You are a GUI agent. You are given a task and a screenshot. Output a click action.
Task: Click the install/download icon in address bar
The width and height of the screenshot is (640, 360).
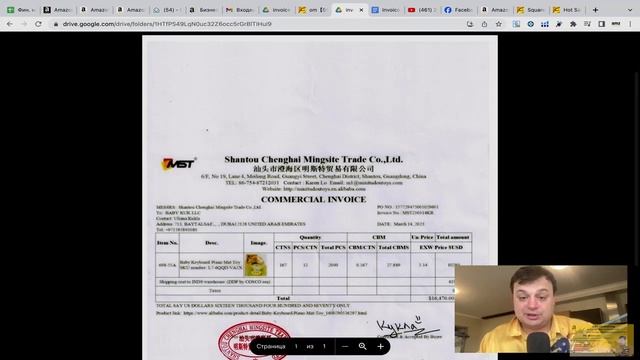470,24
